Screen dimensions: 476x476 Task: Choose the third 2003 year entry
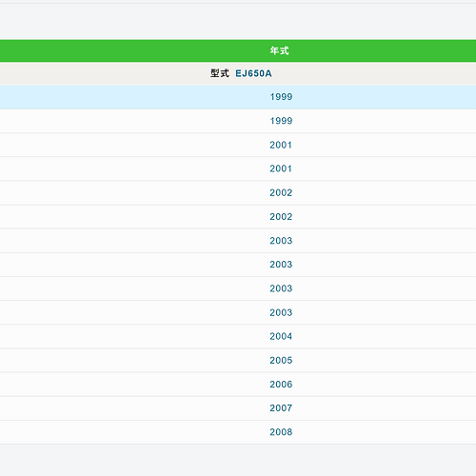click(281, 288)
